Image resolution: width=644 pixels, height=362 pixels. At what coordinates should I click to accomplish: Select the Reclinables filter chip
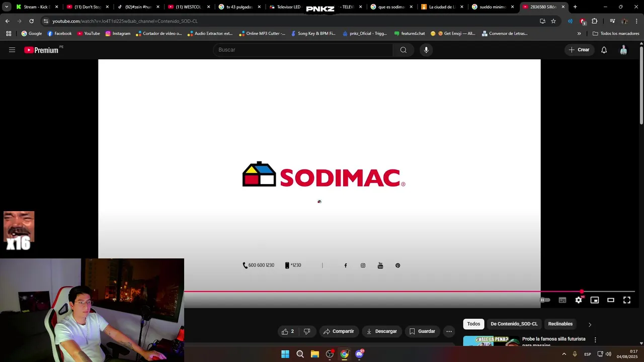560,324
